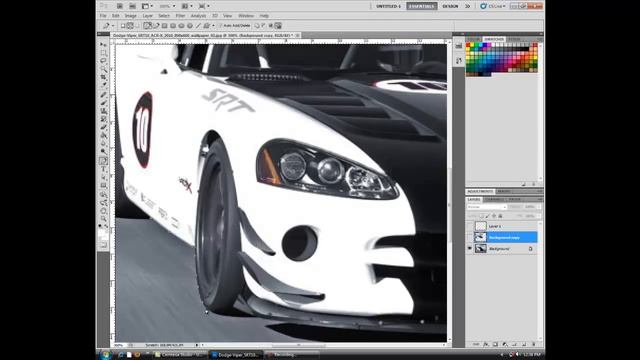The image size is (640, 360).
Task: Click the delete layer trash icon
Action: click(533, 344)
